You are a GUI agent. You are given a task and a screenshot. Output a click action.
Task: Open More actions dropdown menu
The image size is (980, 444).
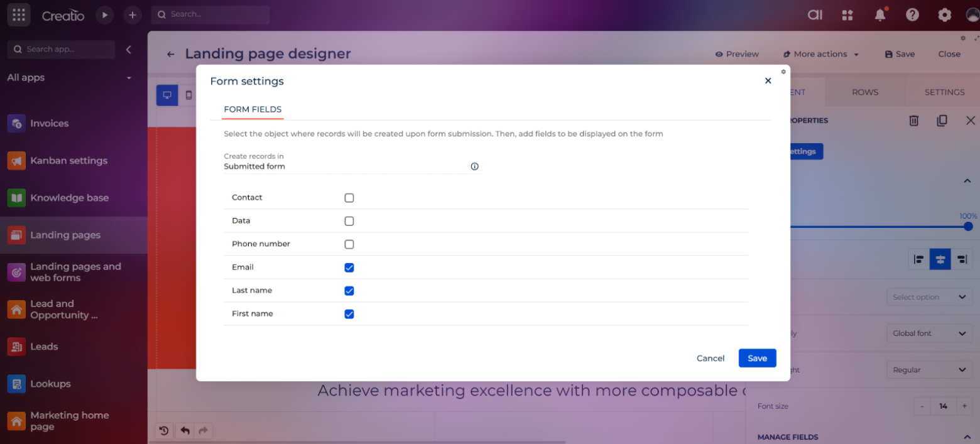click(820, 54)
